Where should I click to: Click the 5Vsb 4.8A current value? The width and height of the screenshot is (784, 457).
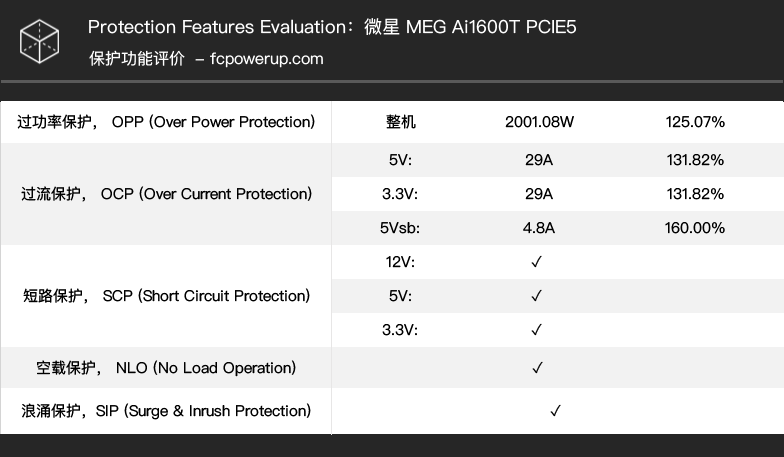tap(538, 228)
